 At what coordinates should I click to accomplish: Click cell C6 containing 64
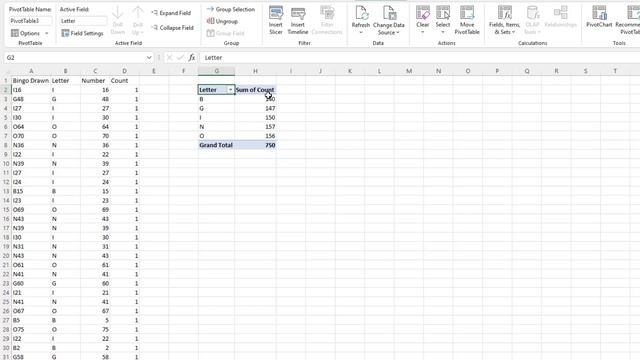point(95,127)
